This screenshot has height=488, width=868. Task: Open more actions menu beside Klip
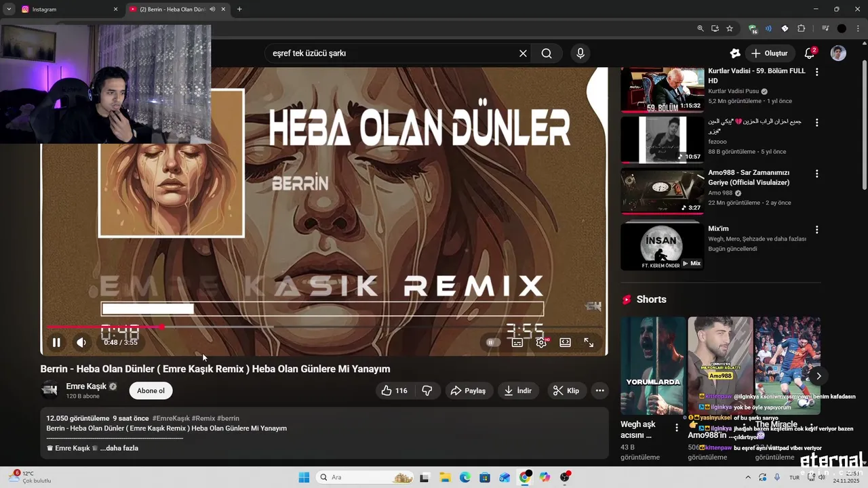[x=599, y=390]
